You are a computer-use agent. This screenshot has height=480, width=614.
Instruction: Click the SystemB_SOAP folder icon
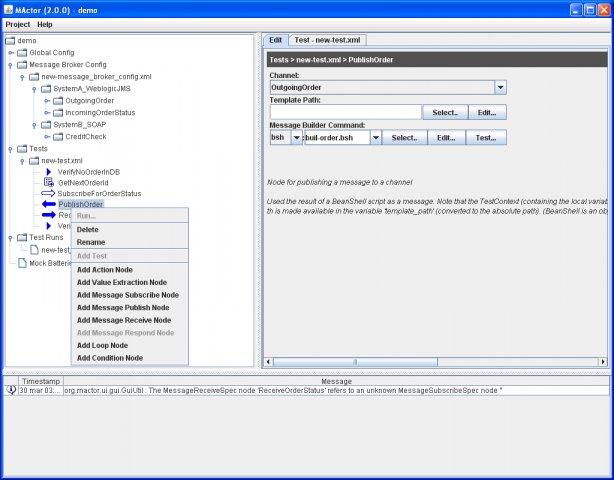tap(46, 125)
